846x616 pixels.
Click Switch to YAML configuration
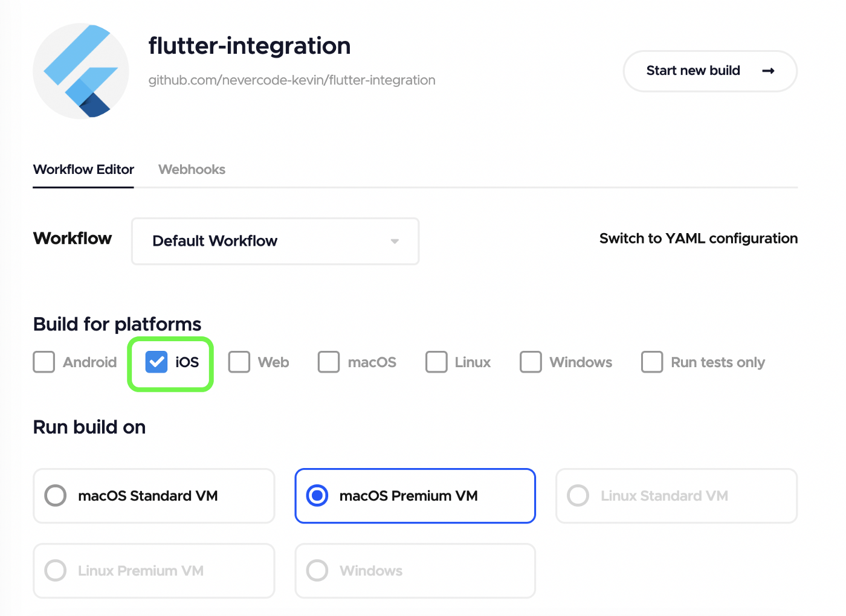(699, 239)
